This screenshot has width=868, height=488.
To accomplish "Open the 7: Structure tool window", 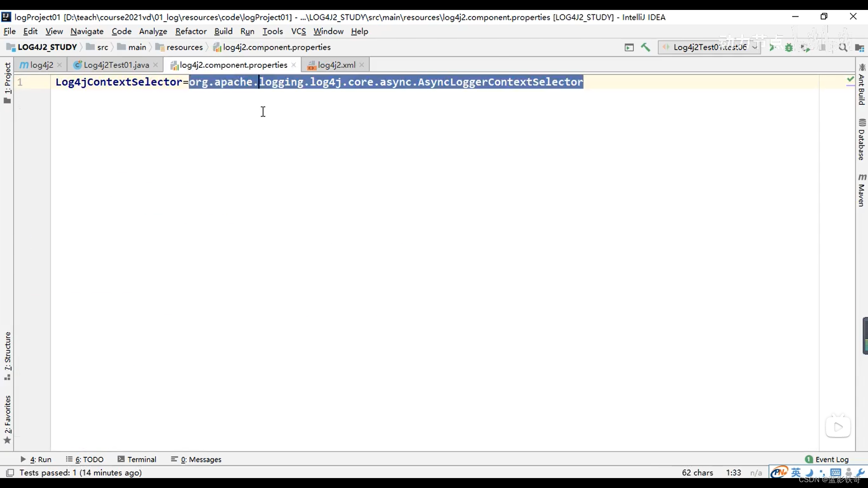I will pyautogui.click(x=7, y=356).
